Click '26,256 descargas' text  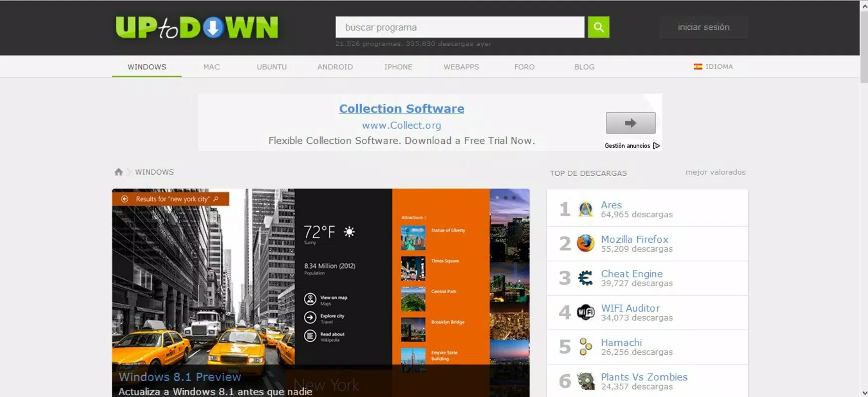(637, 352)
